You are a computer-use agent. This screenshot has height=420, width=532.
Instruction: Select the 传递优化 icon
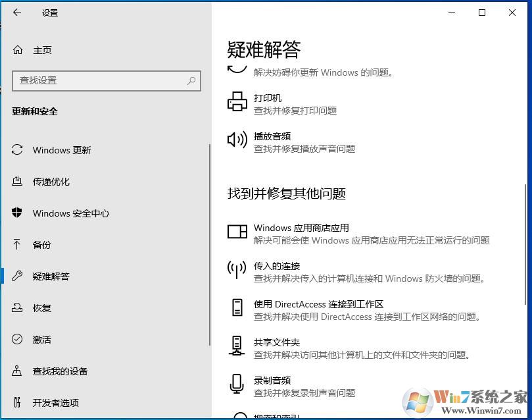pyautogui.click(x=17, y=181)
